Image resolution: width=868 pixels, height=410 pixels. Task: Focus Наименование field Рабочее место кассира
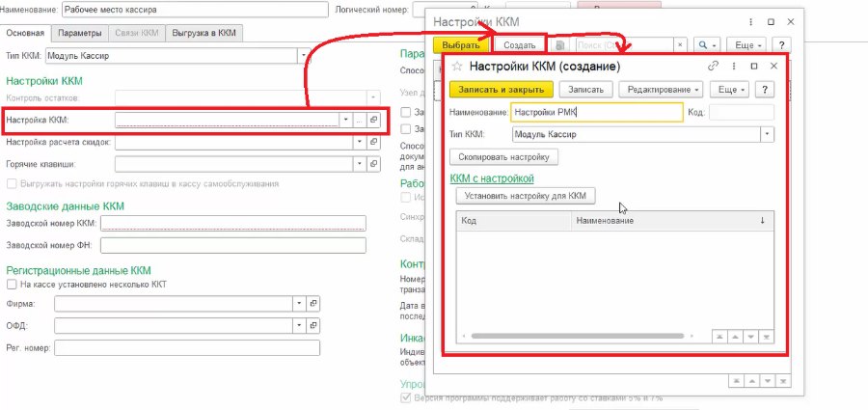coord(196,10)
